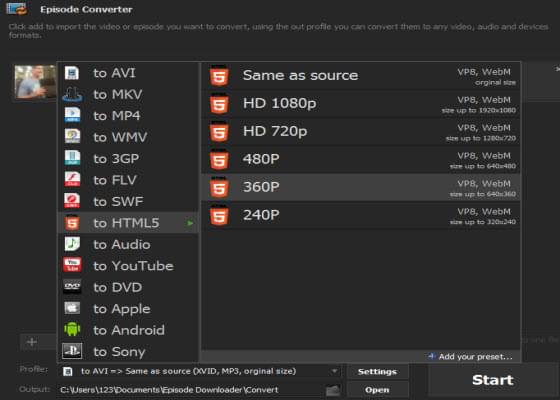The image size is (560, 400).
Task: Click the file icon in Profile box
Action: [x=68, y=371]
